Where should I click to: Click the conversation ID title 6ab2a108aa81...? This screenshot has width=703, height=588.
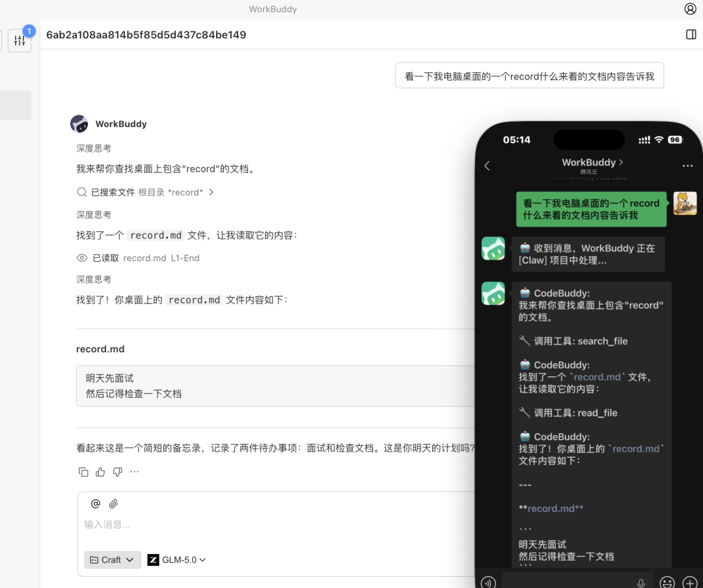pos(146,35)
